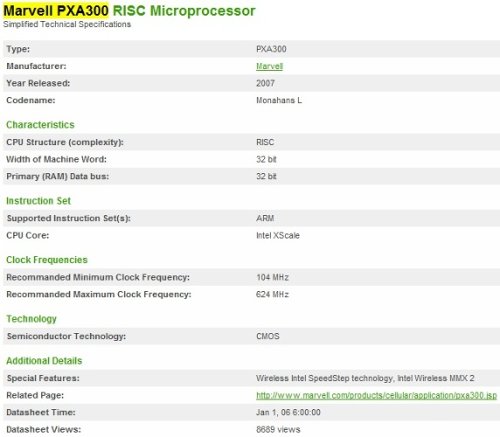
Task: Select the CMOS technology value
Action: click(x=268, y=336)
